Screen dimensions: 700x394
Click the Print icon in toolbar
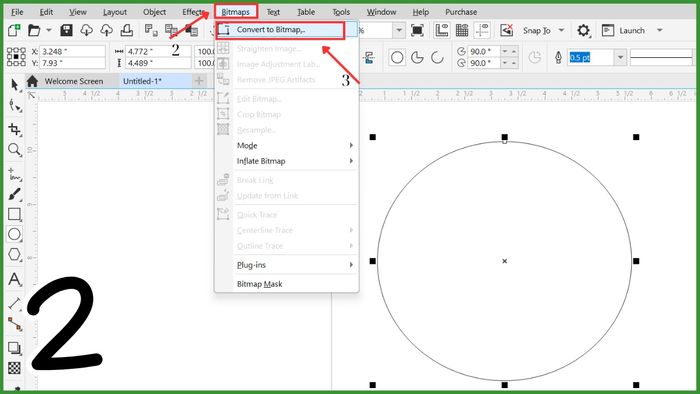coord(127,30)
